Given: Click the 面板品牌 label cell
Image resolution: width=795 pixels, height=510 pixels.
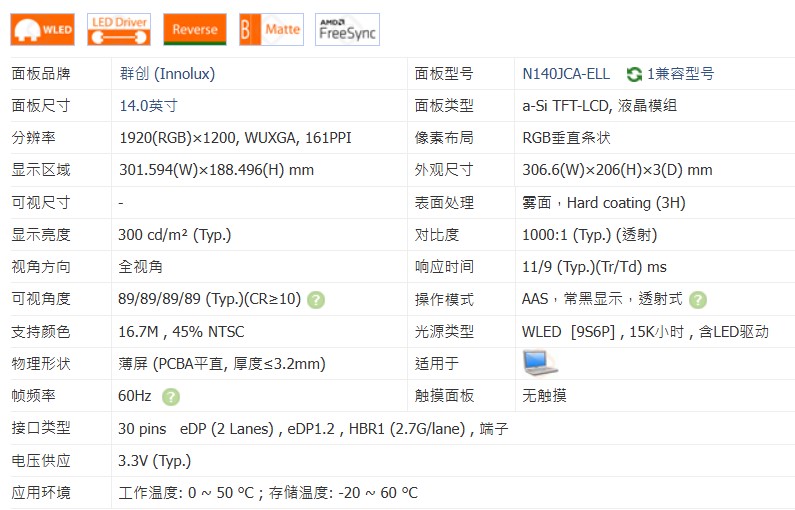Looking at the screenshot, I should coord(41,74).
